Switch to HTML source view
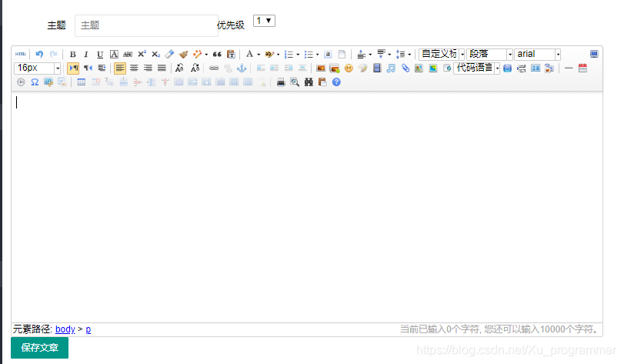Image resolution: width=624 pixels, height=364 pixels. point(20,54)
